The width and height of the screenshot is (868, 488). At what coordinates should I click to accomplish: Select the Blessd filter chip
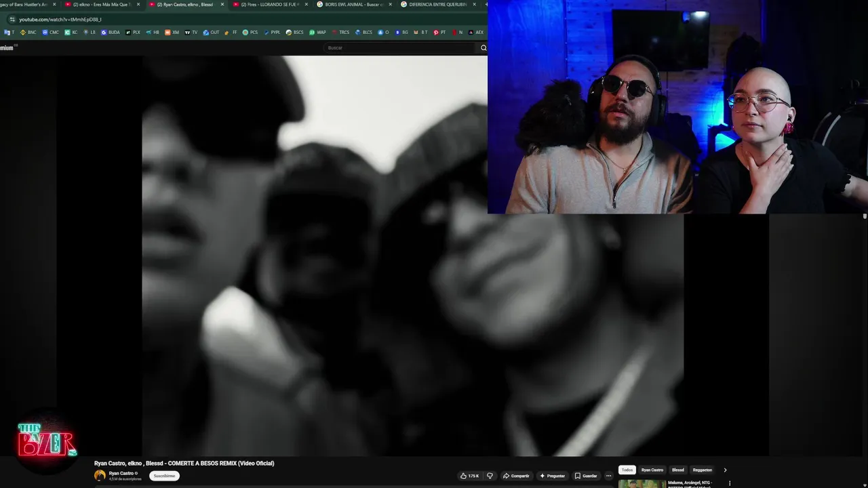[x=678, y=470]
